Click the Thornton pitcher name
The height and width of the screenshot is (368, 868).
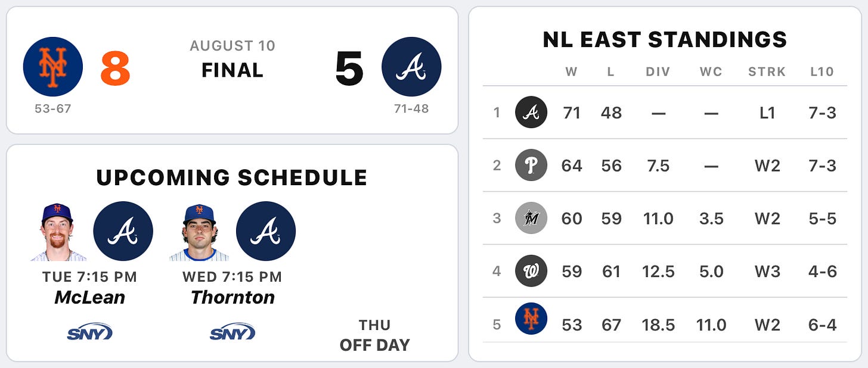point(232,297)
